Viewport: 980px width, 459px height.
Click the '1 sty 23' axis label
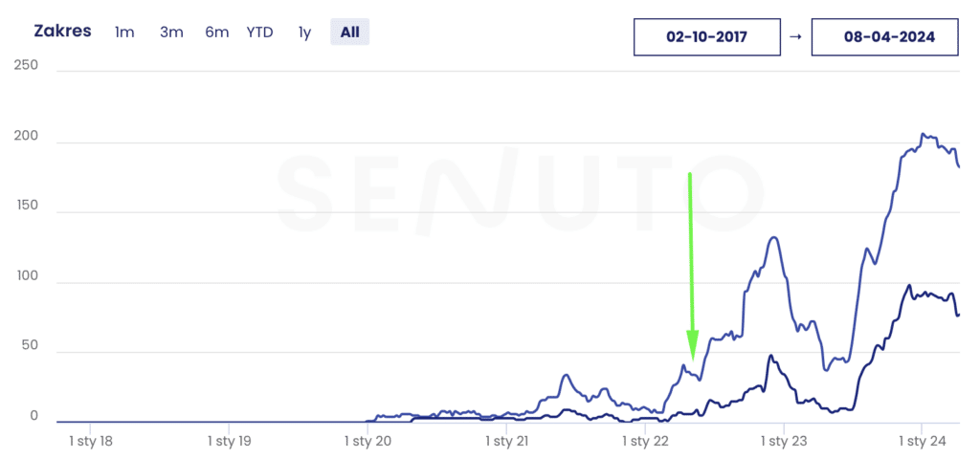coord(785,442)
